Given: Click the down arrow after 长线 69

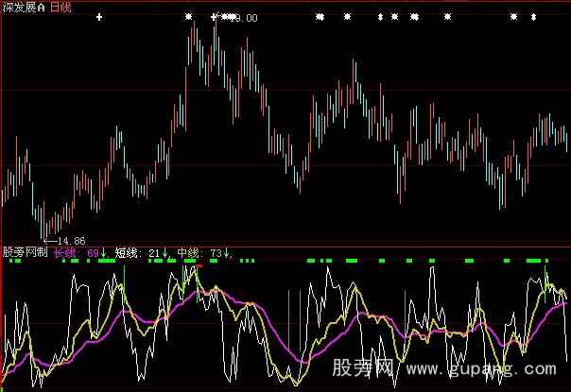Looking at the screenshot, I should click(x=103, y=252).
